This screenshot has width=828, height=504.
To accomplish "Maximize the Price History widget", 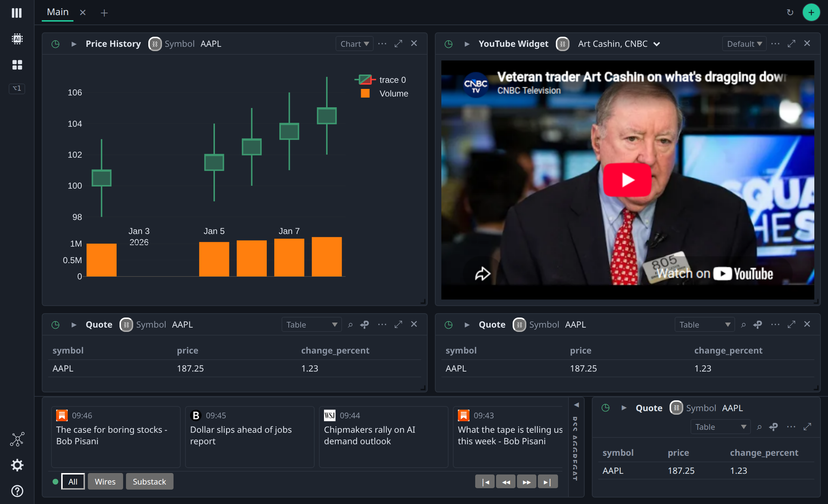I will pos(398,44).
